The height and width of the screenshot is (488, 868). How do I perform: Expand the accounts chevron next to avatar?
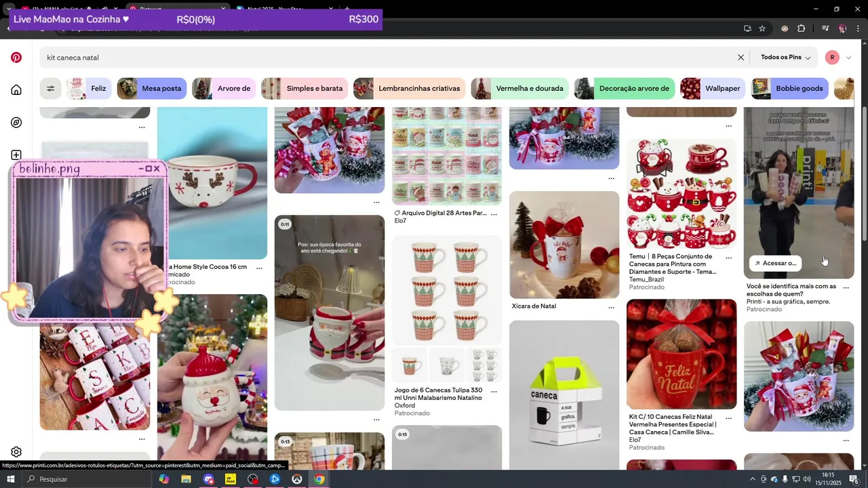click(848, 58)
